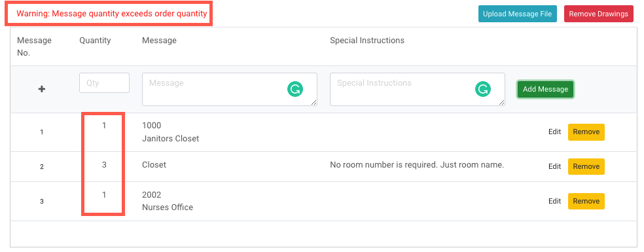Click inside the Message text area
644x252 pixels.
point(230,89)
